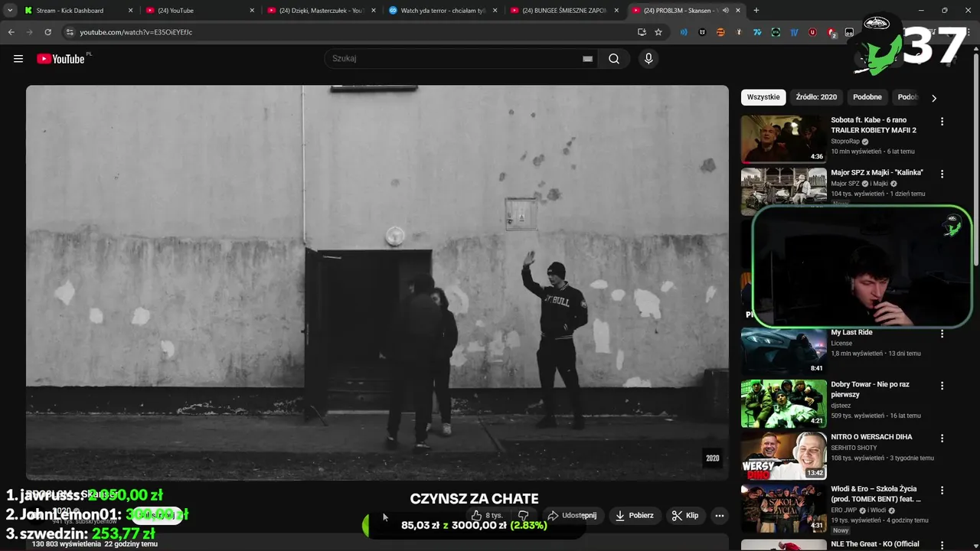The width and height of the screenshot is (980, 551).
Task: View site information icon beside the URL
Action: tap(69, 32)
